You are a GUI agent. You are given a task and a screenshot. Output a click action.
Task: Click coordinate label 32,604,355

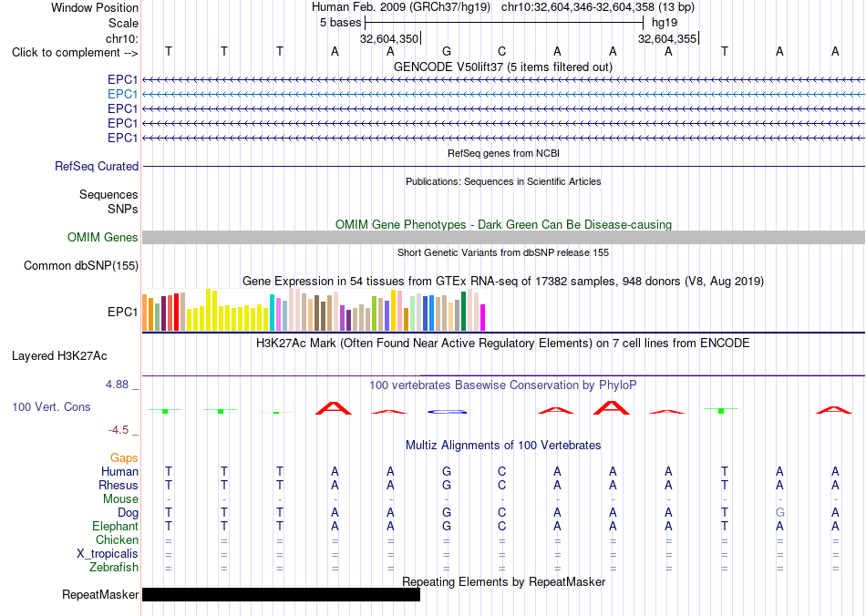pyautogui.click(x=667, y=38)
